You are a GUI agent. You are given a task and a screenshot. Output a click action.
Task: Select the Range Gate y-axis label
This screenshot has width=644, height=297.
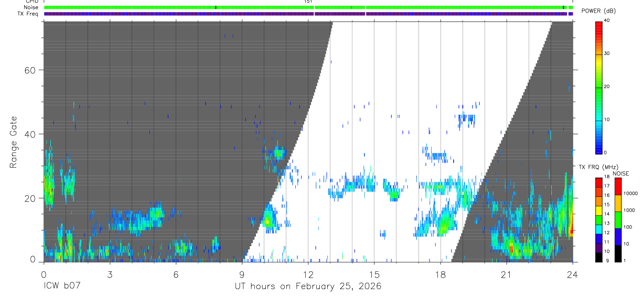(x=13, y=142)
